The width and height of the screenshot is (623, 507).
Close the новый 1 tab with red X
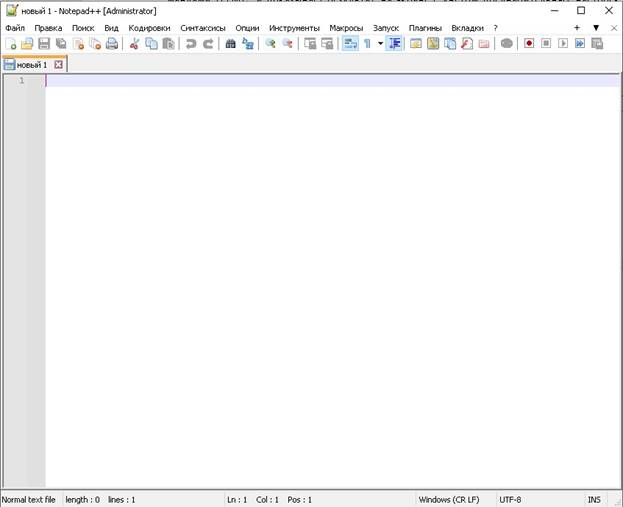[x=58, y=65]
